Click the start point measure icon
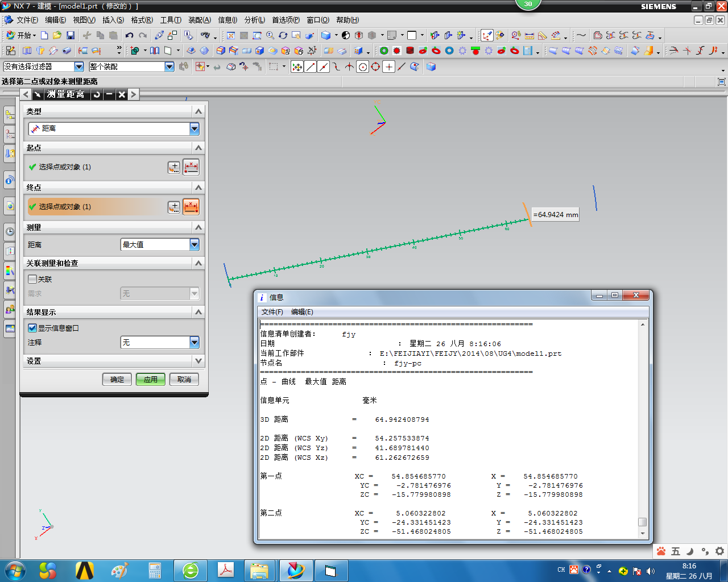 click(191, 167)
